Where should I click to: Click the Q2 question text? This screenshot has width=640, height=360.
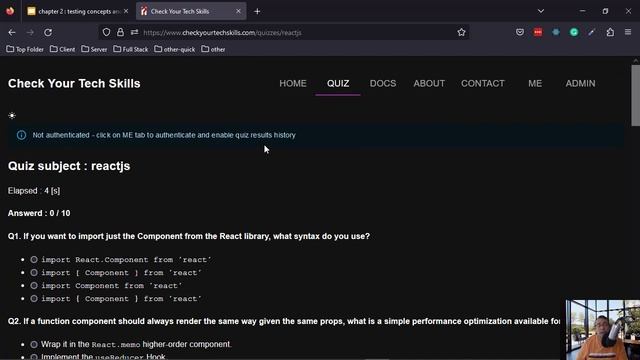[284, 321]
